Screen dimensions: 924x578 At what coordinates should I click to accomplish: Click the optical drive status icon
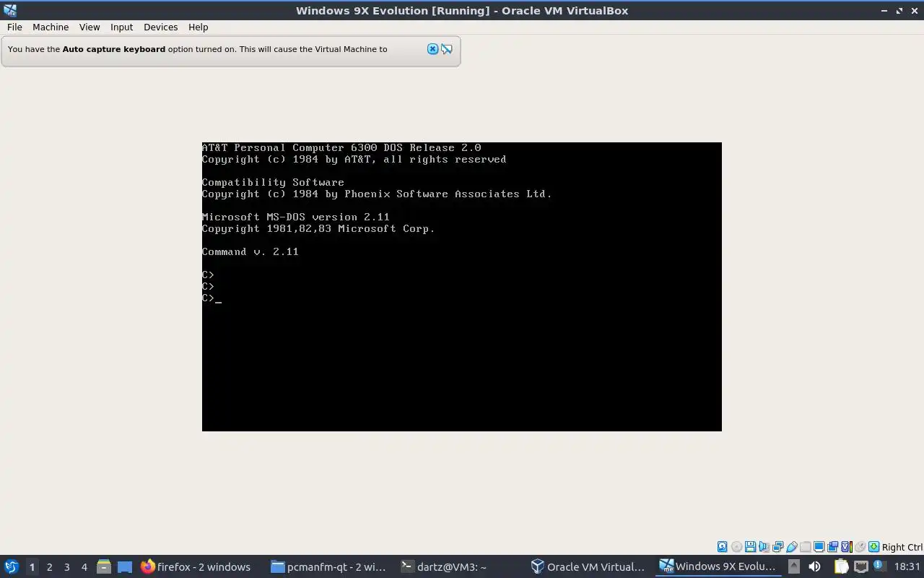click(736, 547)
